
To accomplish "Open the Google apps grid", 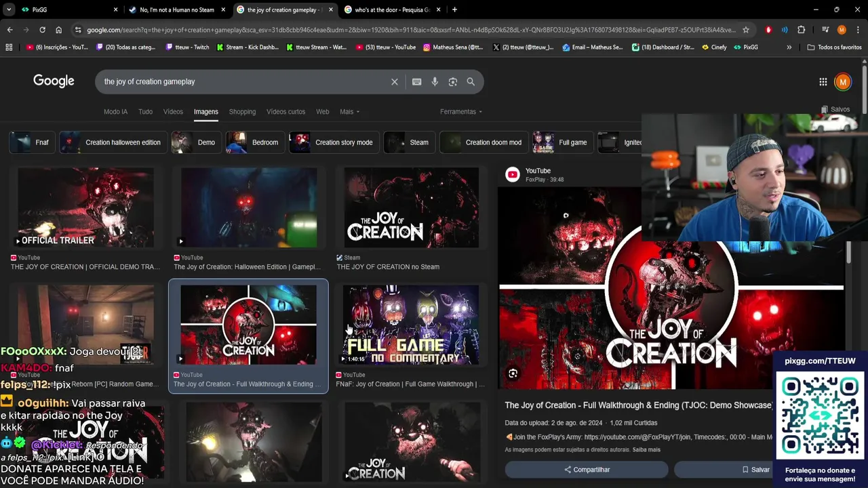I will (x=823, y=82).
